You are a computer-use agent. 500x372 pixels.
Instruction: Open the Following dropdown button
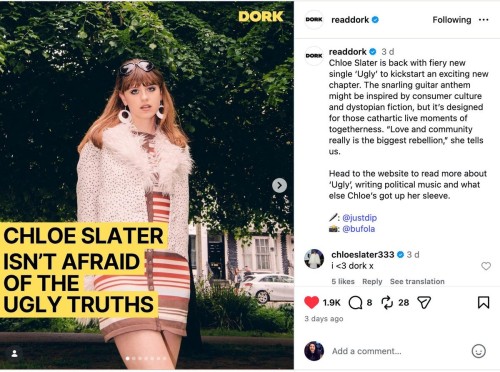coord(452,20)
